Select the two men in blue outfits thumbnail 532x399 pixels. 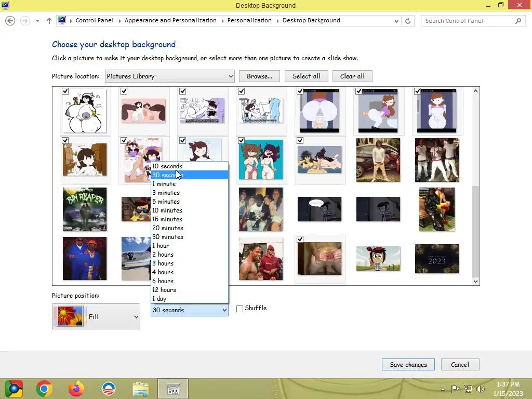[x=85, y=259]
